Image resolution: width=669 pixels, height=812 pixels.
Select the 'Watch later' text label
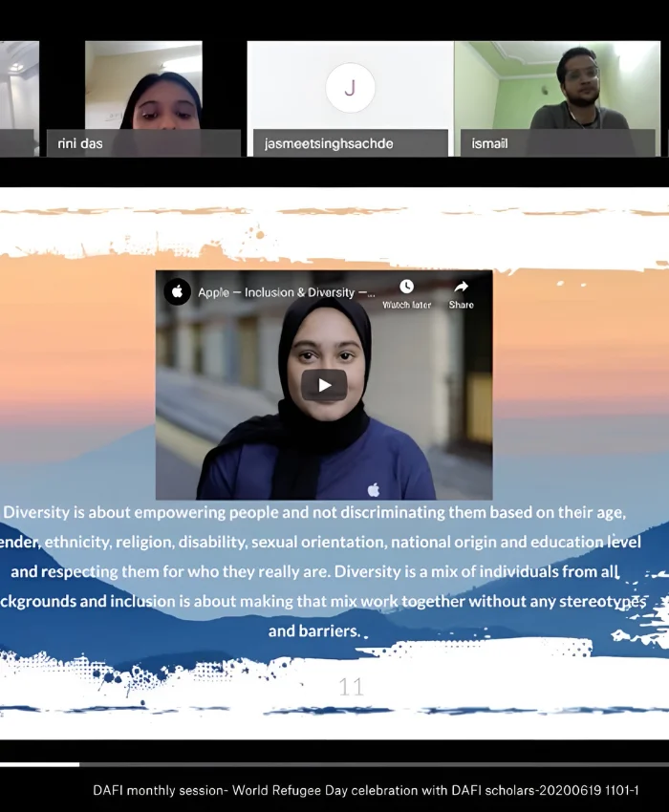[x=406, y=305]
